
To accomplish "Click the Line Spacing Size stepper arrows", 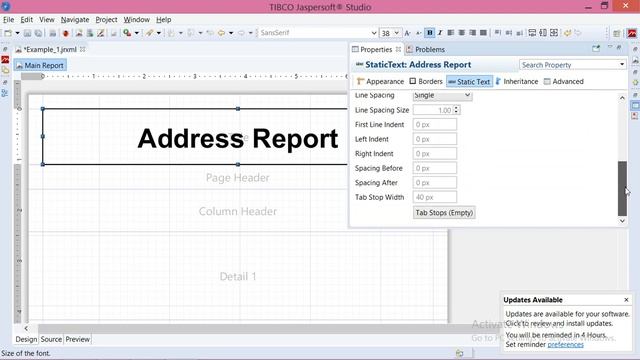I will [456, 110].
